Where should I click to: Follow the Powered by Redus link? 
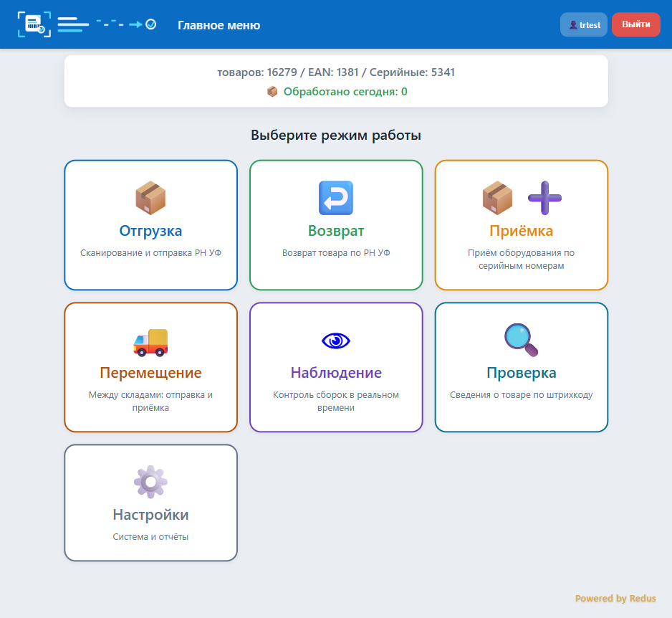(x=615, y=598)
